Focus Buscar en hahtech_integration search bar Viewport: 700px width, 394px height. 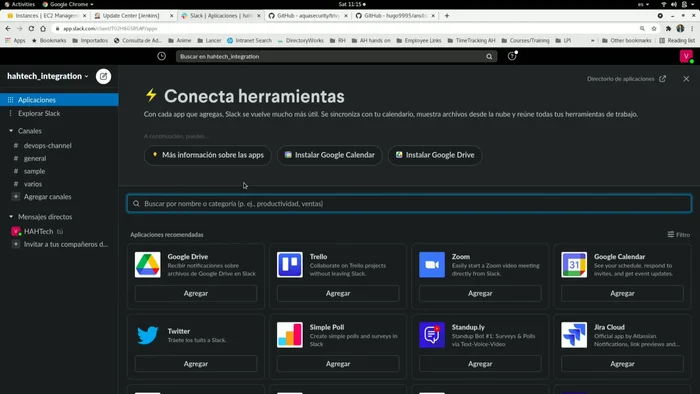tap(336, 57)
